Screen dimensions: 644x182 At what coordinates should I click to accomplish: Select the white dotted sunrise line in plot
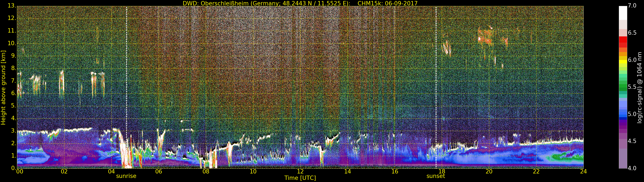pyautogui.click(x=126, y=75)
